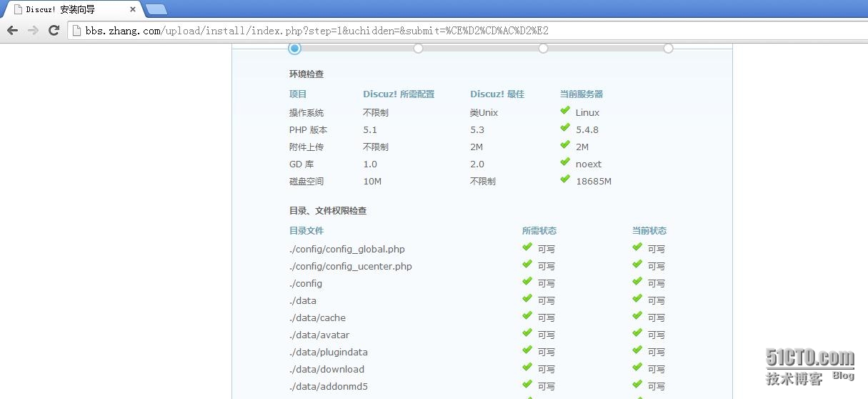Click the 18685M disk space value
Screen dimensions: 868x399
pos(594,182)
